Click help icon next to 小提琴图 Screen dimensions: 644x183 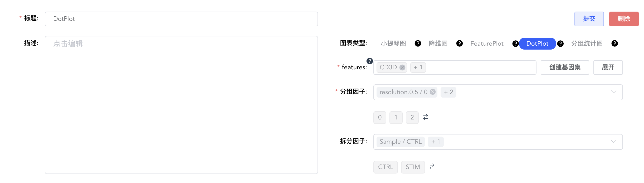click(418, 44)
